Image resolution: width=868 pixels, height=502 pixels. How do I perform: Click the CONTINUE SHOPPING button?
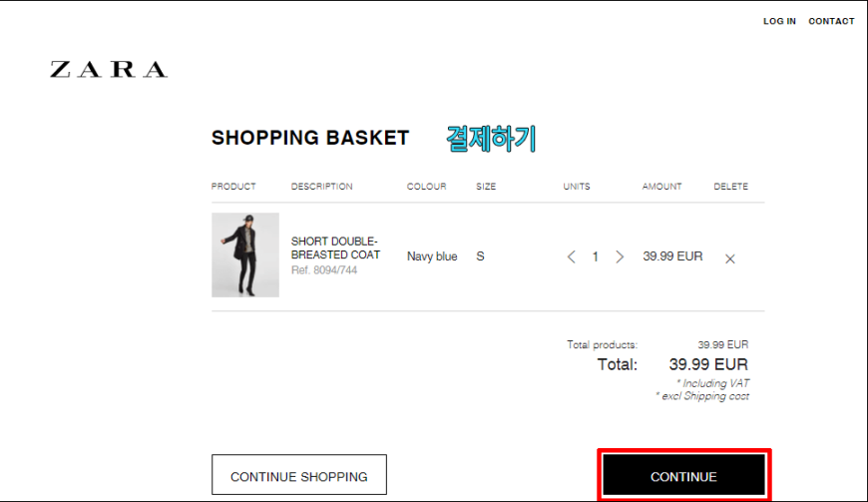(x=299, y=475)
